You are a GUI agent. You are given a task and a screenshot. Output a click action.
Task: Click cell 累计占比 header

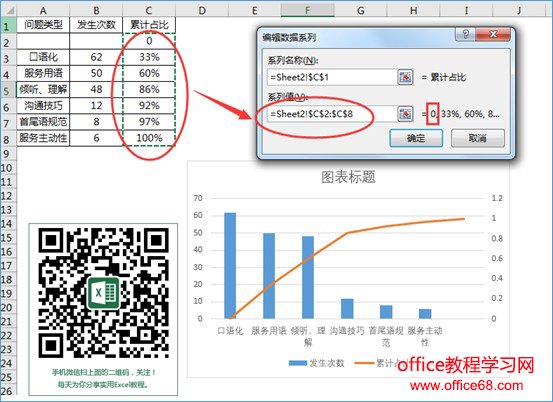point(149,25)
